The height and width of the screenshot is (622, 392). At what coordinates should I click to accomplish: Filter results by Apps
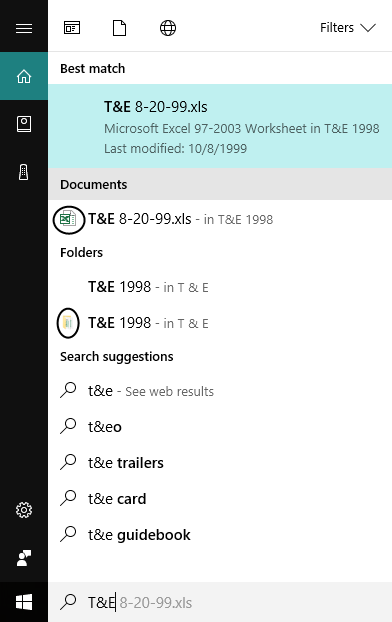[x=72, y=28]
